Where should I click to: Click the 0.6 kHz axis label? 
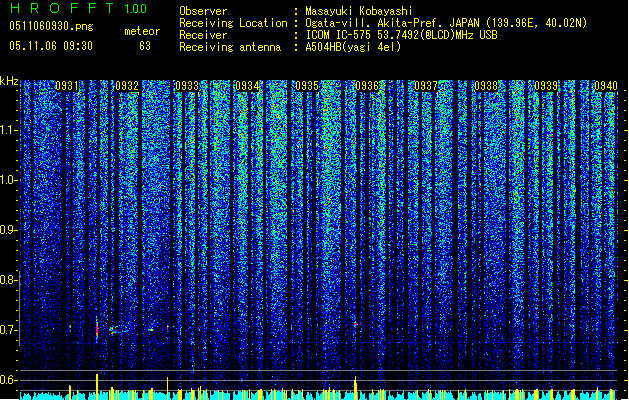(x=8, y=380)
